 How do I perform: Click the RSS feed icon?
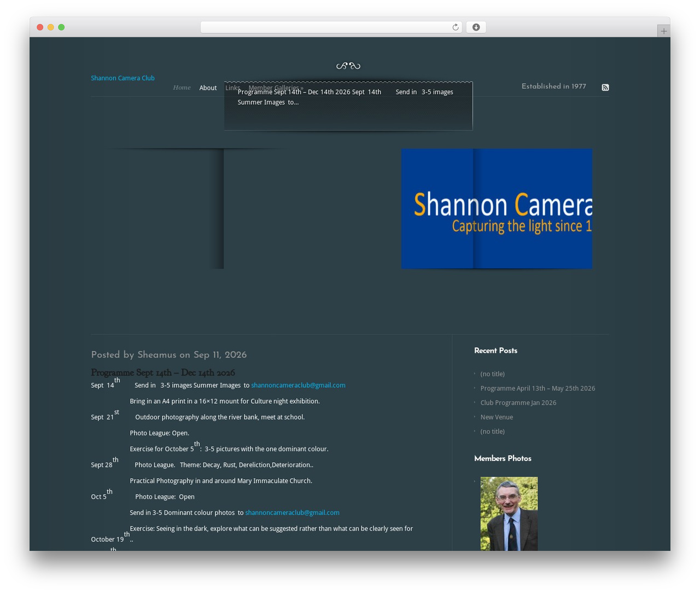tap(605, 88)
